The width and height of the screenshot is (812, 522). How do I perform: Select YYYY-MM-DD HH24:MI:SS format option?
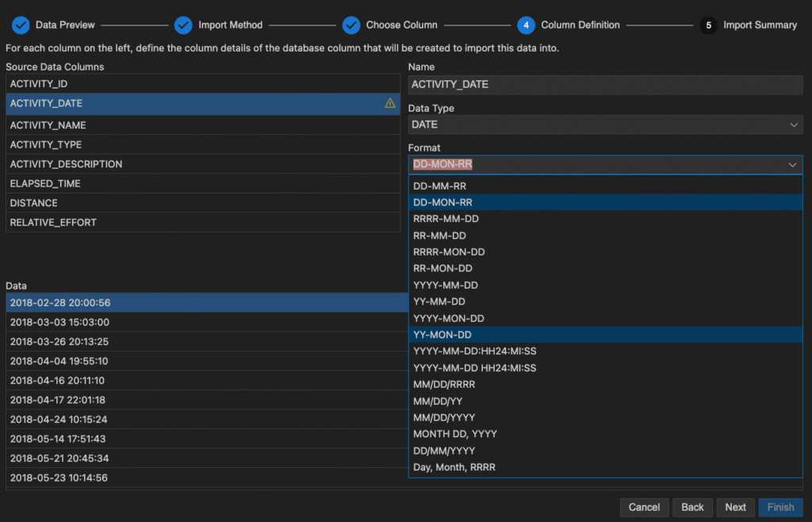475,368
